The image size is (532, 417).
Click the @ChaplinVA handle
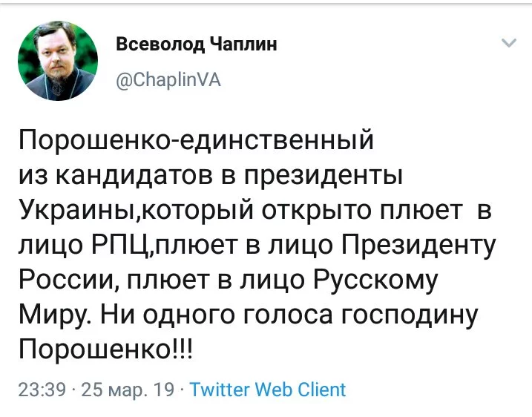168,79
